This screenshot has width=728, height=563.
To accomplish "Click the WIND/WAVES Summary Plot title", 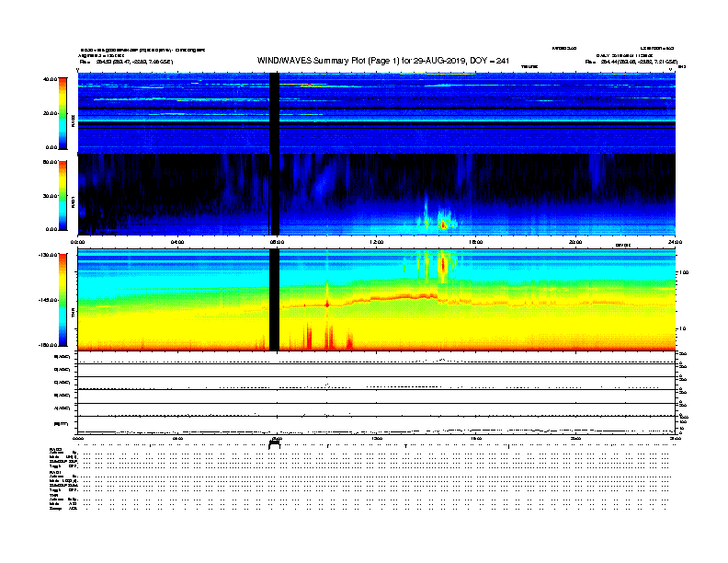I will pyautogui.click(x=383, y=61).
